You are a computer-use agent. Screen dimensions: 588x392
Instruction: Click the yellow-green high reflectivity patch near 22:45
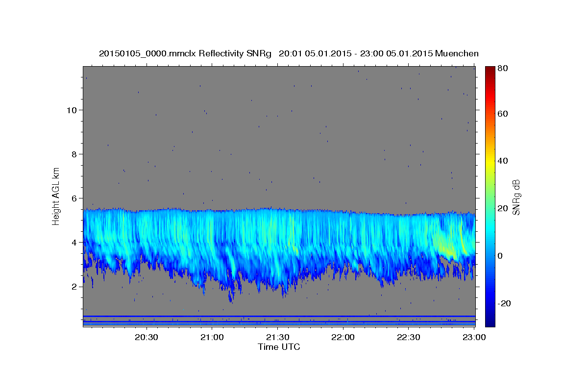point(446,246)
